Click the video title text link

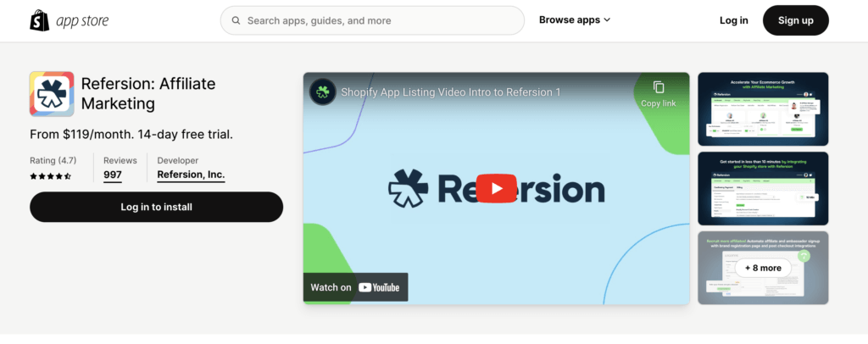450,92
